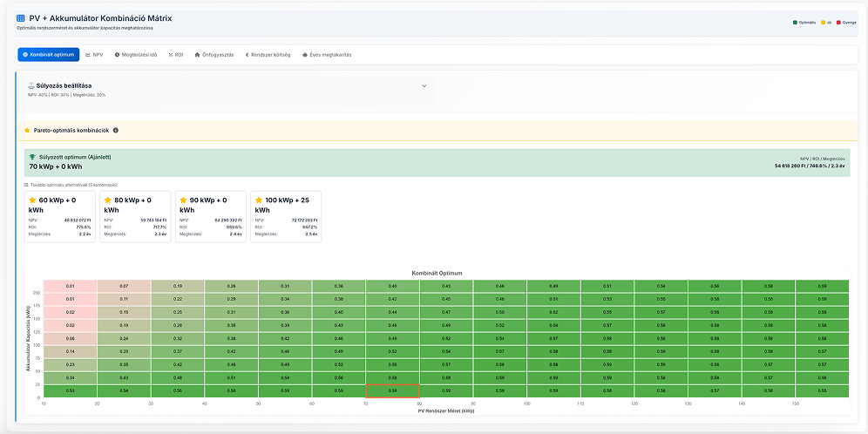The height and width of the screenshot is (434, 868).
Task: Expand the Súlyozás beállítása chevron
Action: [424, 85]
